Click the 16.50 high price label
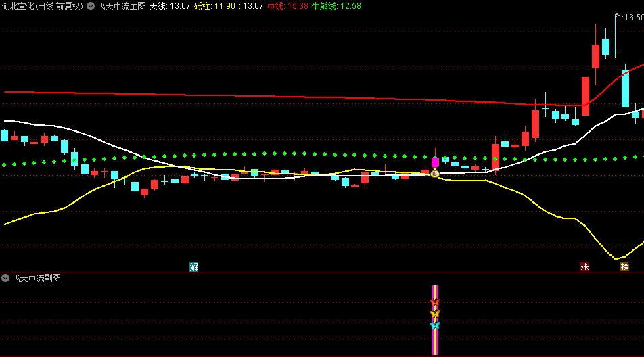644x357 pixels. (x=634, y=17)
